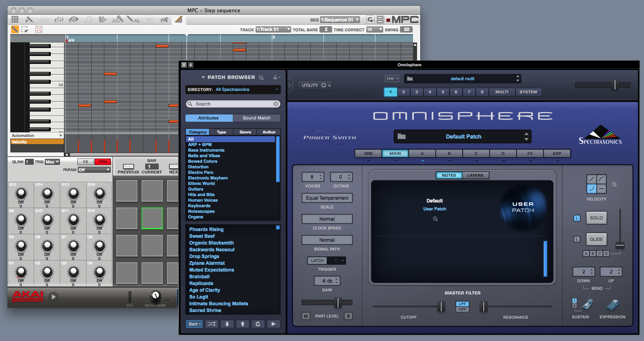Viewport: 644px width, 341px height.
Task: Click the refresh patch list icon
Action: 258,324
